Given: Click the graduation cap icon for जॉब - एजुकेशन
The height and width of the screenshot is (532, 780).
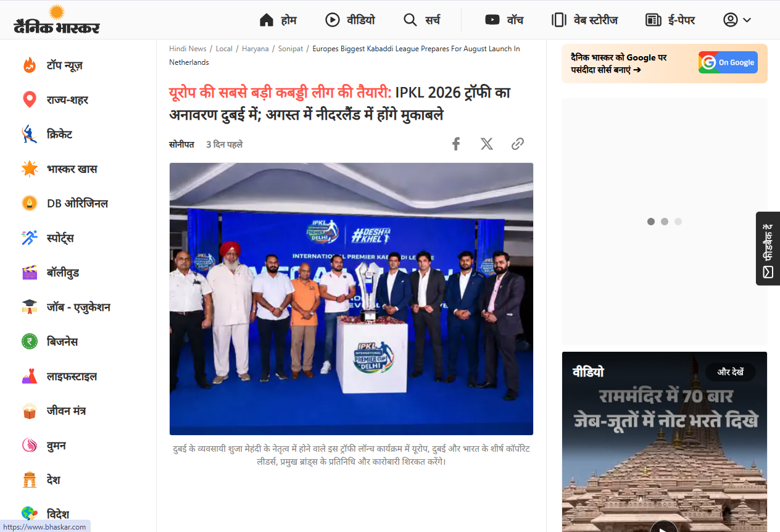Looking at the screenshot, I should click(30, 307).
